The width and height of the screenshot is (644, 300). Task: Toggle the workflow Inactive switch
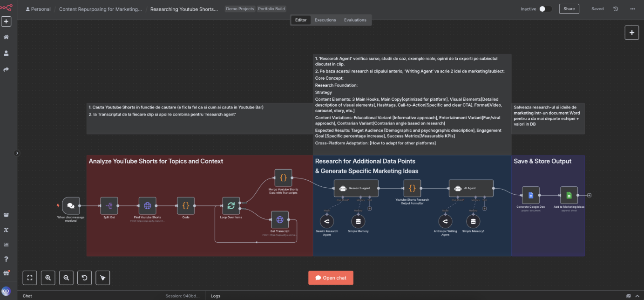545,9
